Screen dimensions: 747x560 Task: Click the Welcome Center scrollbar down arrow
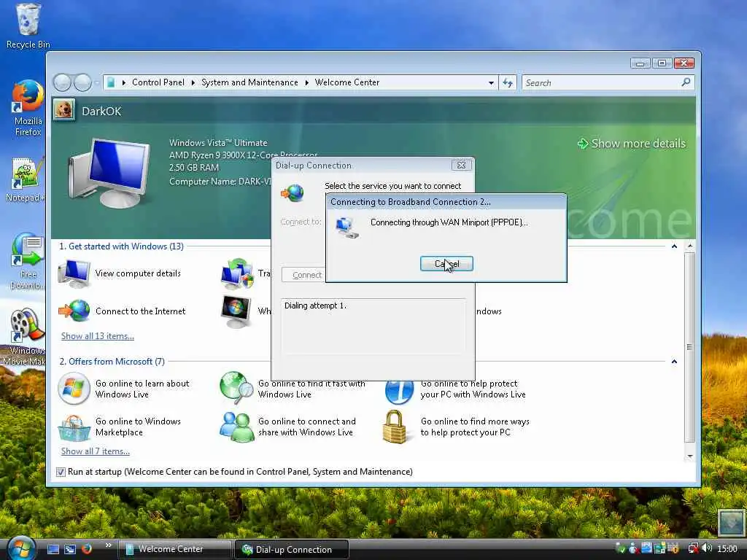point(689,456)
